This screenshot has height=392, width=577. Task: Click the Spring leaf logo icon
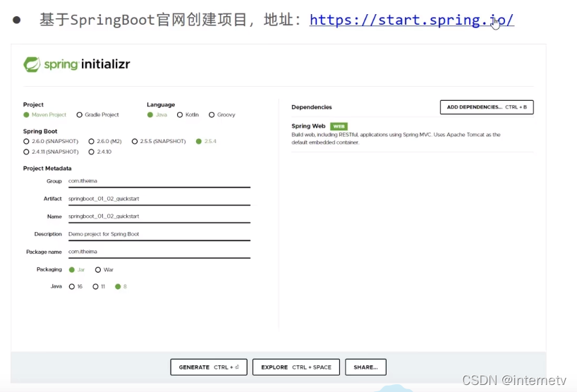32,64
